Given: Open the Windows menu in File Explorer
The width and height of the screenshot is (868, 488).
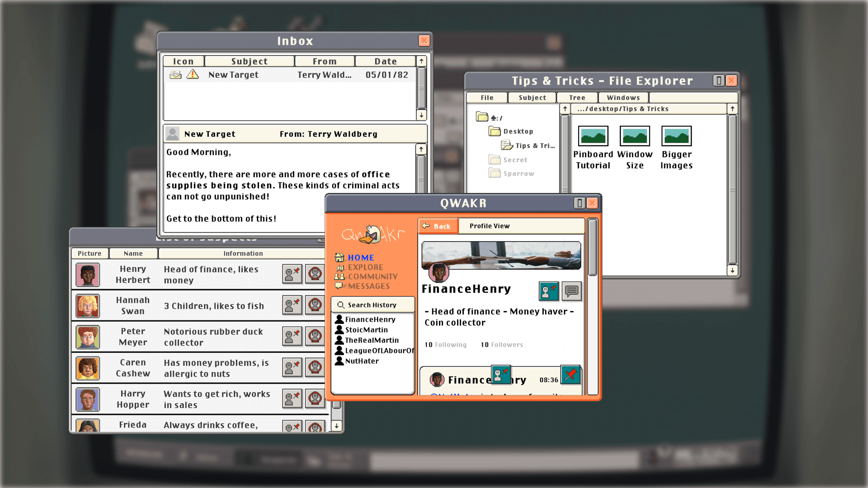Looking at the screenshot, I should pos(623,98).
